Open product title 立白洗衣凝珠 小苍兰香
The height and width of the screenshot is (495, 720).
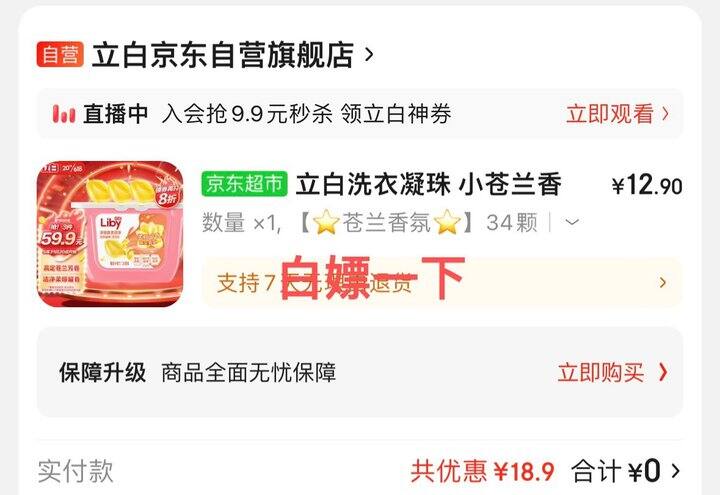[x=428, y=185]
